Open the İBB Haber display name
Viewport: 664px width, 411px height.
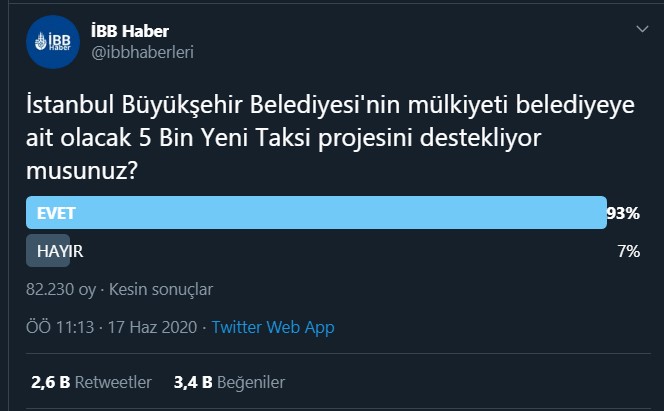(x=130, y=31)
